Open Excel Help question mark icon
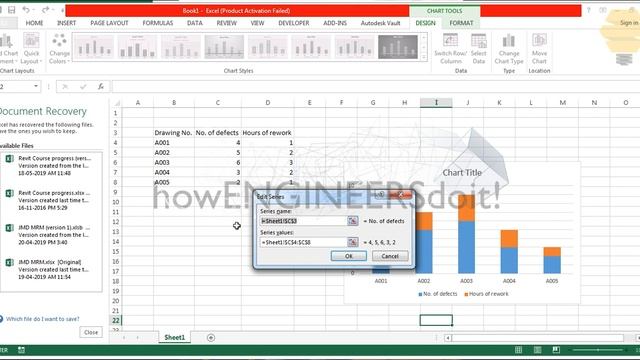640x360 pixels. click(x=589, y=10)
